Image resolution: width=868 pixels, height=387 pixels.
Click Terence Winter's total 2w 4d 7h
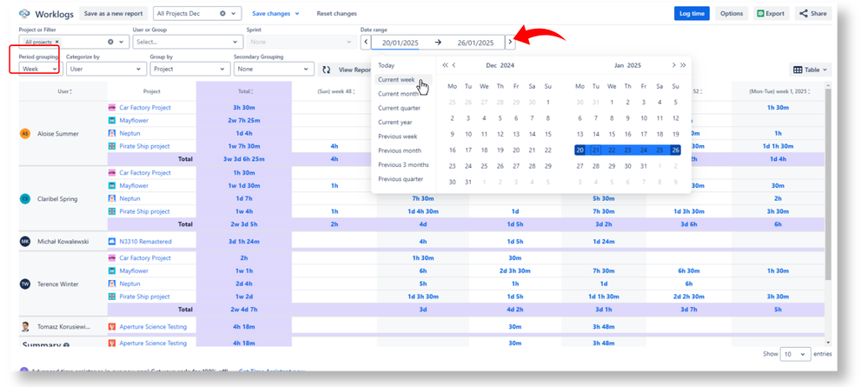point(243,310)
